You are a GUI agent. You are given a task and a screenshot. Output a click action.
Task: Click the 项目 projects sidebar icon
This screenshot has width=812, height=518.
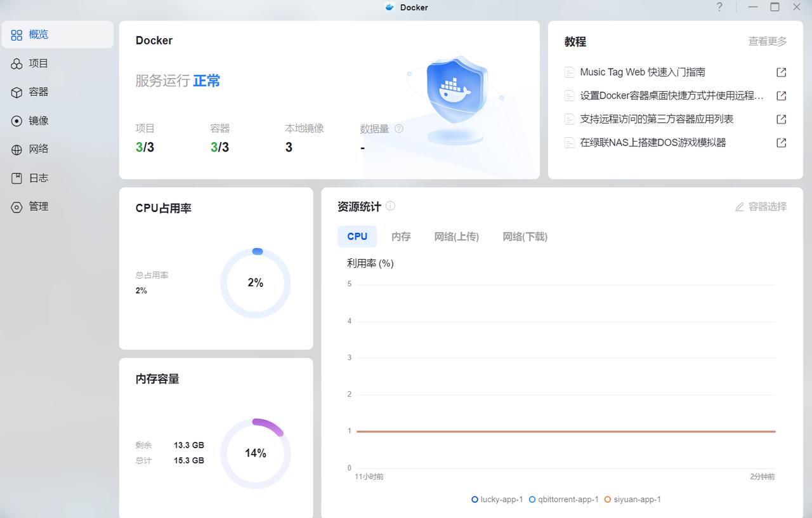16,63
